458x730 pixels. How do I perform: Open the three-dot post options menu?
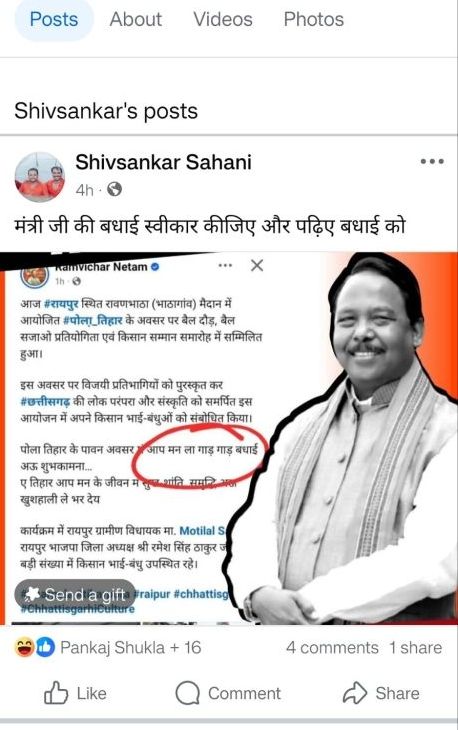[432, 162]
